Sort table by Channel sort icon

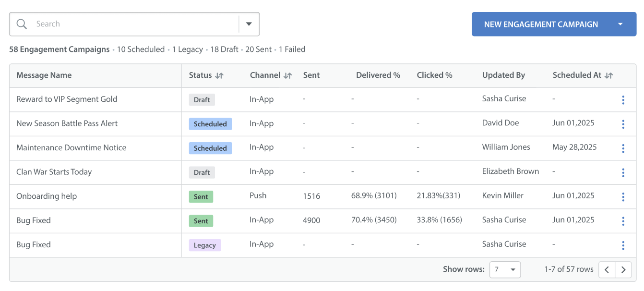pos(288,75)
